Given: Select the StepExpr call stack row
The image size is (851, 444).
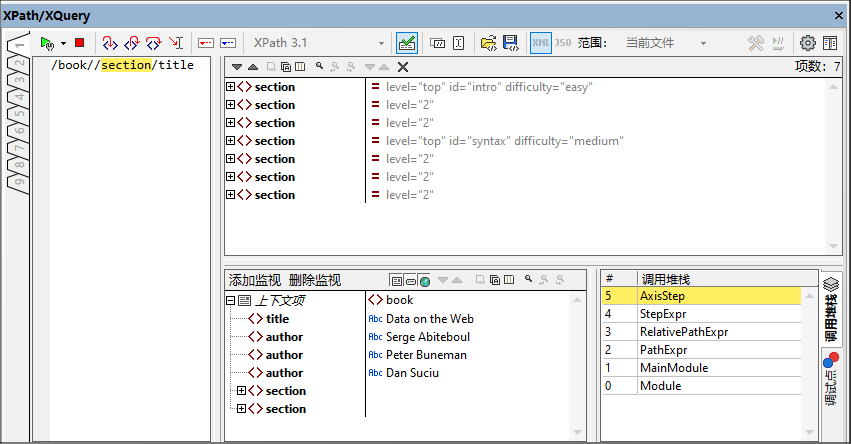Looking at the screenshot, I should [x=701, y=314].
